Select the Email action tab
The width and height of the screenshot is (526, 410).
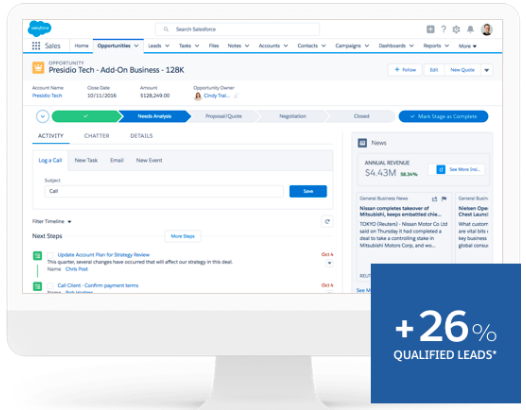pyautogui.click(x=117, y=160)
